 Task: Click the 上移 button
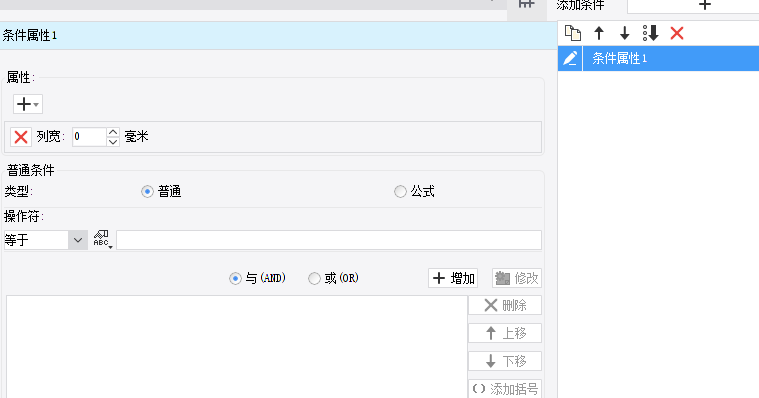tap(505, 334)
